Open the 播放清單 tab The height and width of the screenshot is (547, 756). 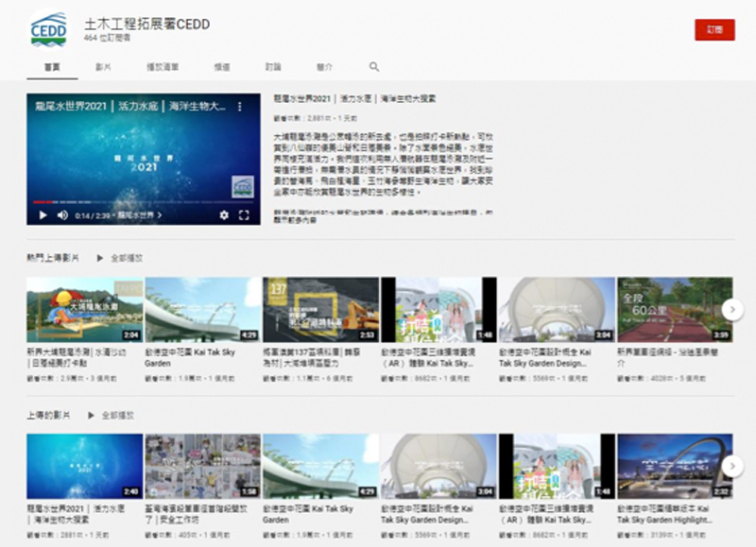163,67
